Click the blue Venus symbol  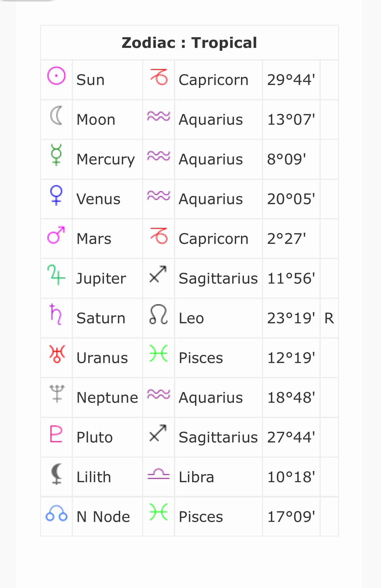(x=56, y=195)
